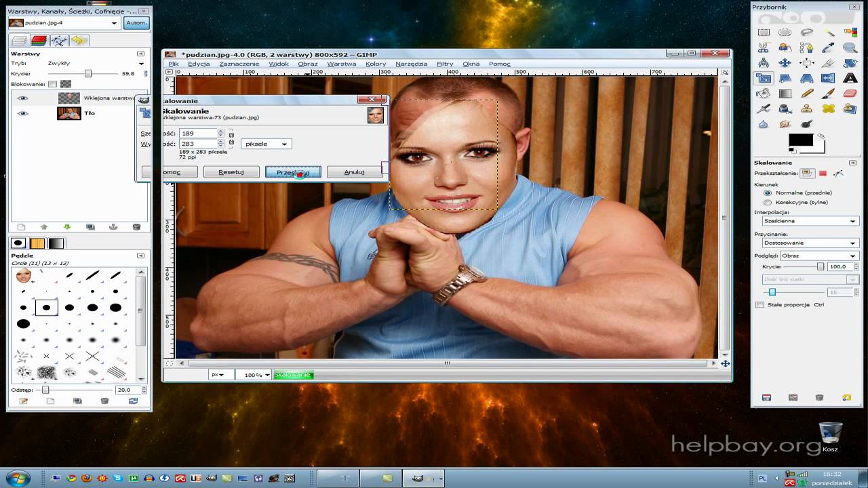Select the Pencil tool
This screenshot has width=868, height=488.
(807, 94)
